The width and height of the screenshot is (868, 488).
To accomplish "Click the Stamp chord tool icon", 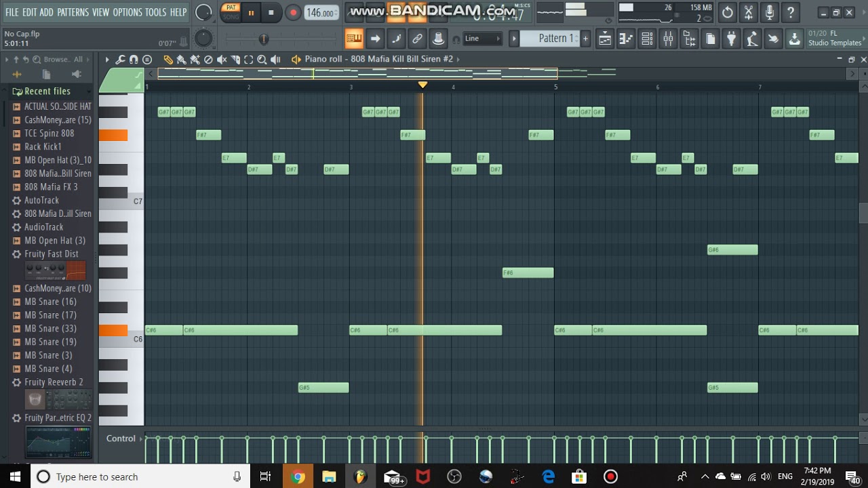I will coord(146,60).
